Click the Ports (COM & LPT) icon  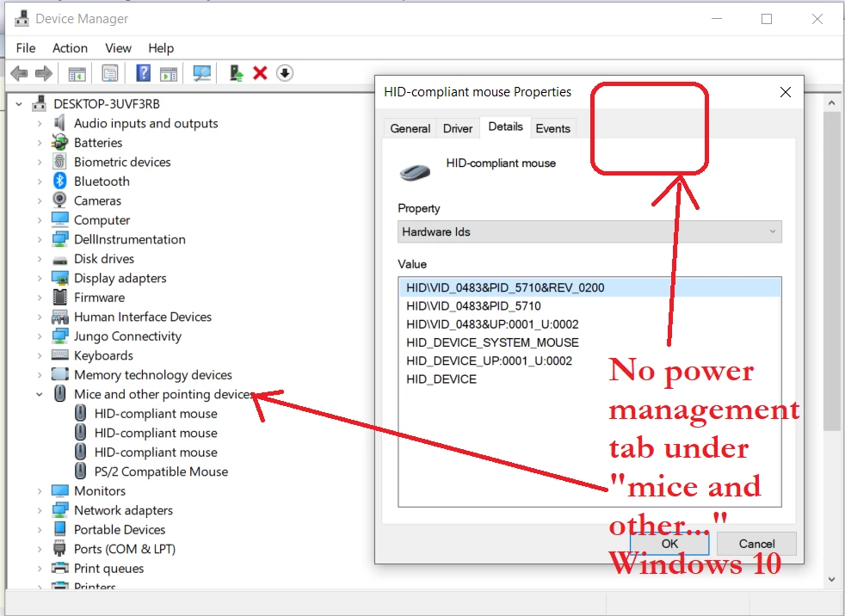click(x=60, y=549)
